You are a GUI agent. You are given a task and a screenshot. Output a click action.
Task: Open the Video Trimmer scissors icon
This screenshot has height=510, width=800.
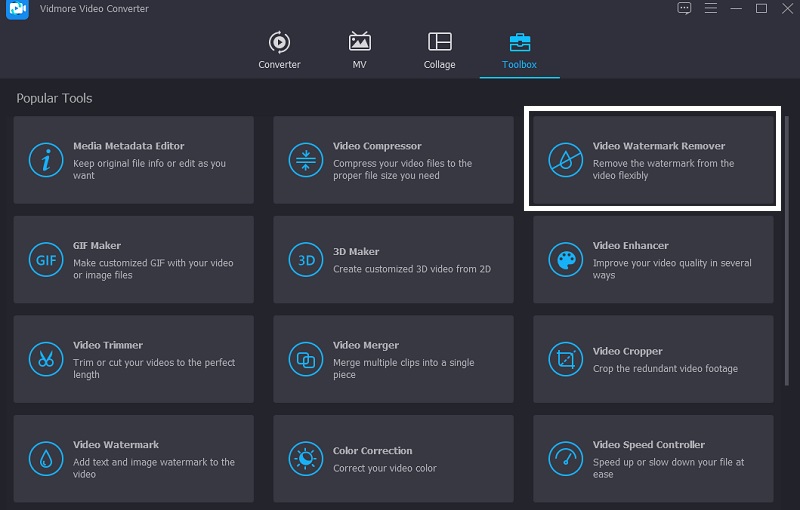click(45, 359)
